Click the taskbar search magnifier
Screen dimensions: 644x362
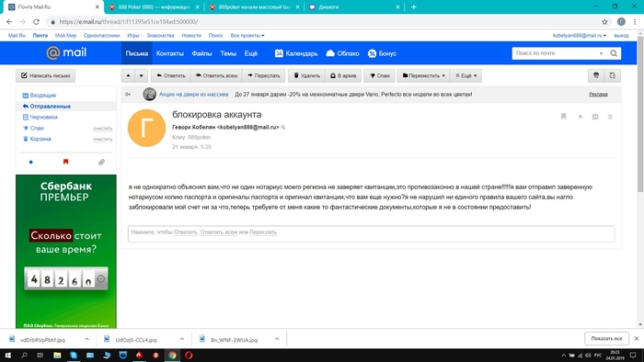24,356
